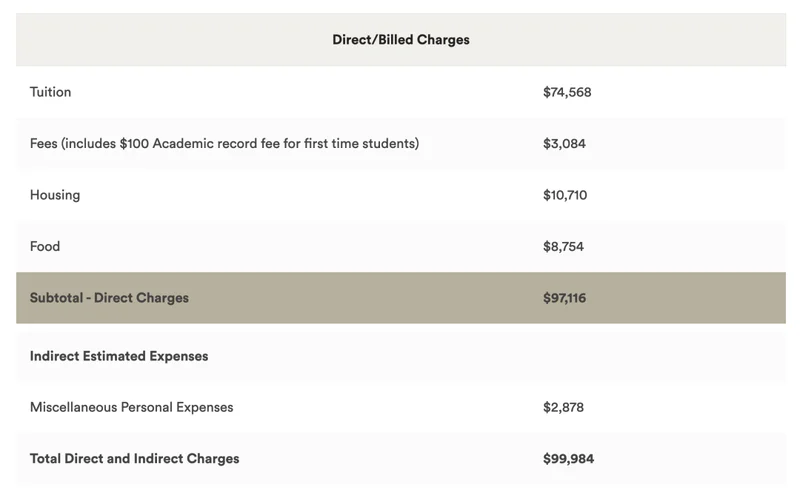This screenshot has height=501, width=800.
Task: Select the $3,084 fees amount
Action: [564, 143]
